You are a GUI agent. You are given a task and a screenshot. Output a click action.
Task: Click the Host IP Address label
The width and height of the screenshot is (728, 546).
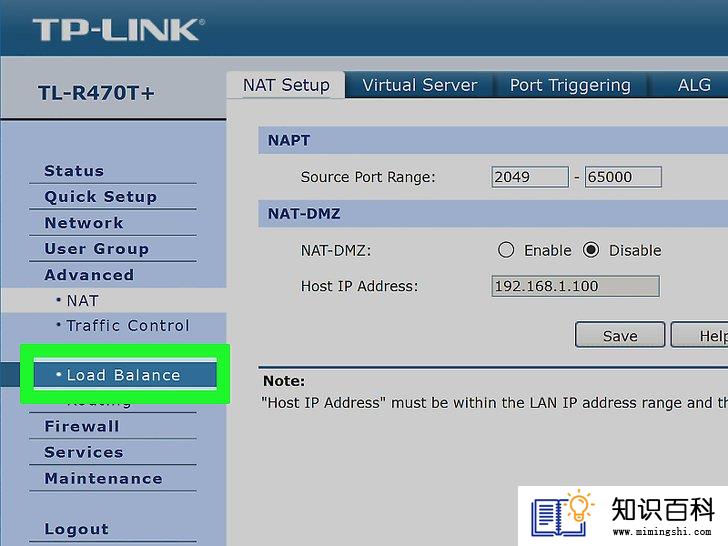[359, 286]
